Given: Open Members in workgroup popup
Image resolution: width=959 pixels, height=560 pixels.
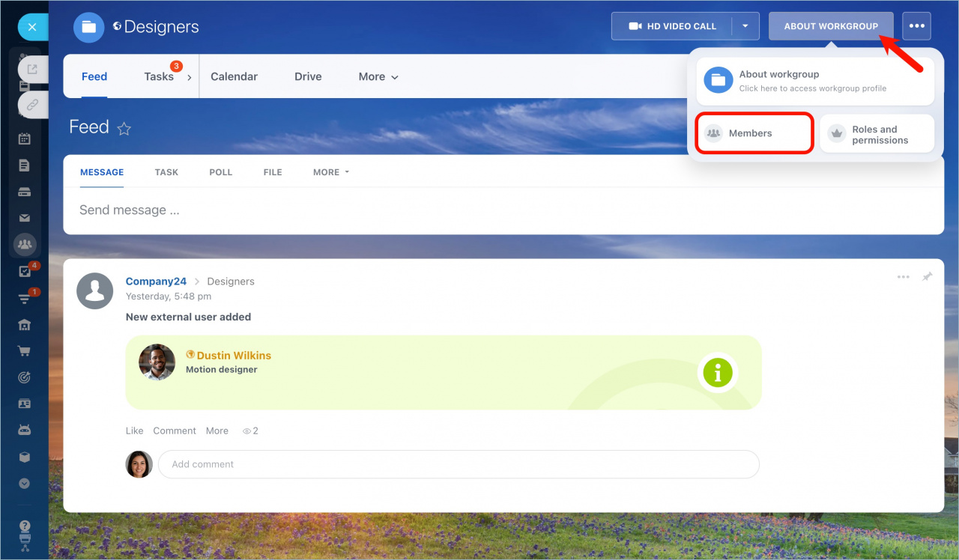Looking at the screenshot, I should click(754, 133).
